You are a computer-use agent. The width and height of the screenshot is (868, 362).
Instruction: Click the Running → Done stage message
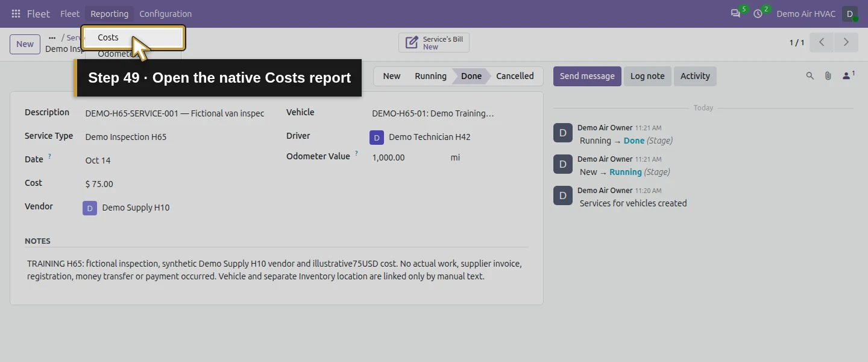point(626,141)
